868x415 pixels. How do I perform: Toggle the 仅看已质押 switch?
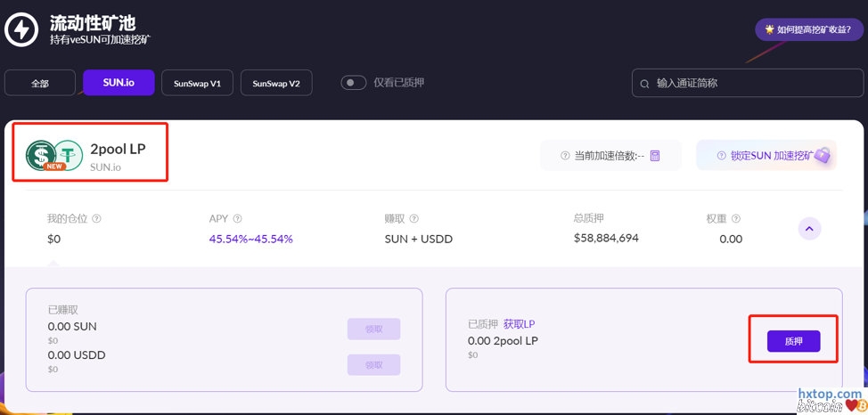click(x=354, y=83)
